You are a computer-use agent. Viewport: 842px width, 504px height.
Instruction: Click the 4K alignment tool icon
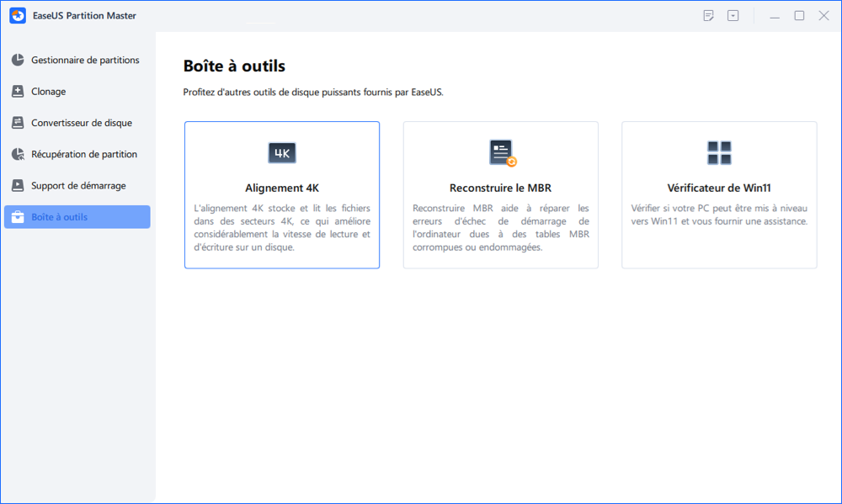(282, 153)
